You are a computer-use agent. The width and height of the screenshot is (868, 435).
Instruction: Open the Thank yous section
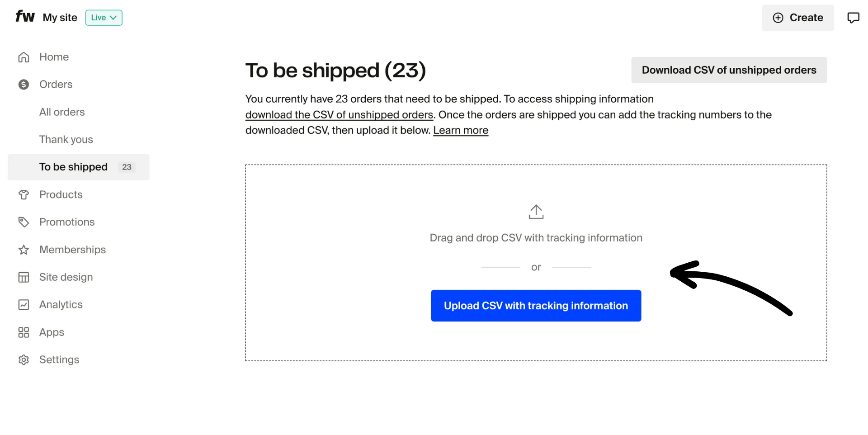pyautogui.click(x=66, y=139)
